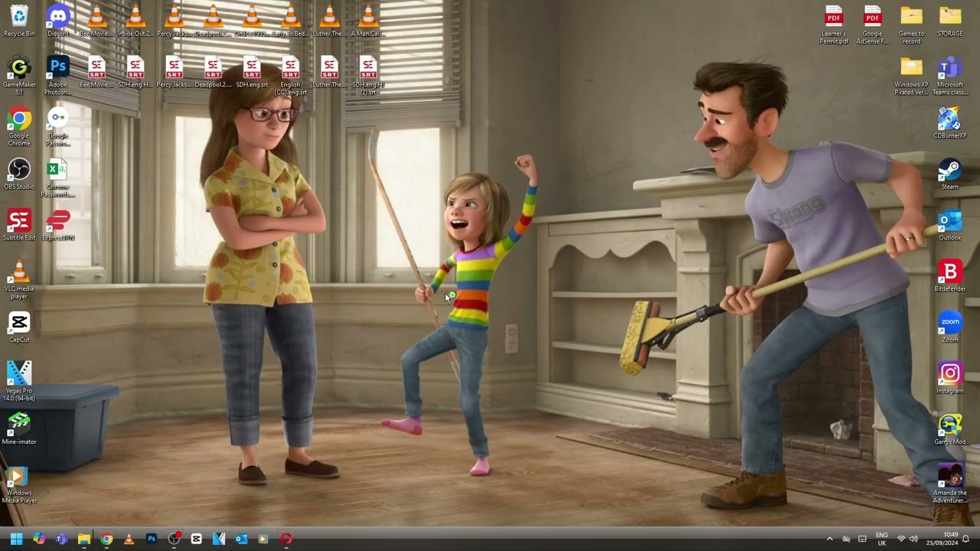The width and height of the screenshot is (980, 551).
Task: Select the Deadpool.2 SRT subtitle file
Action: point(213,72)
